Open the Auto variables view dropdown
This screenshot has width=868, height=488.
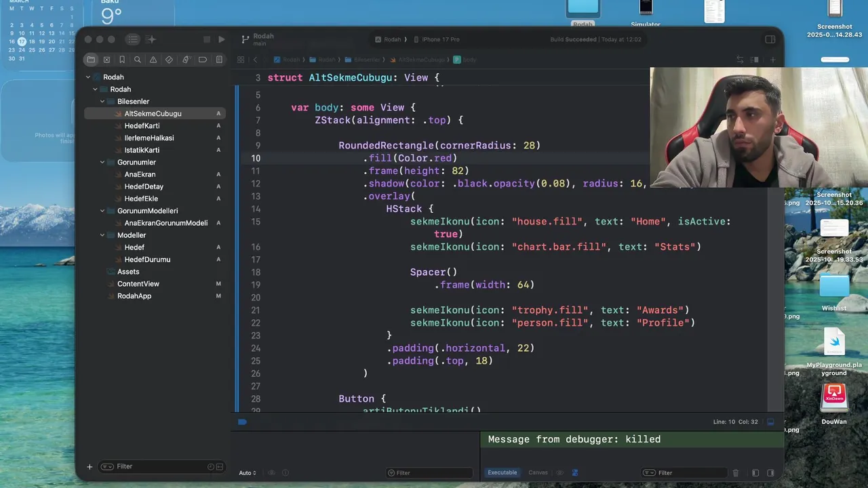coord(248,473)
